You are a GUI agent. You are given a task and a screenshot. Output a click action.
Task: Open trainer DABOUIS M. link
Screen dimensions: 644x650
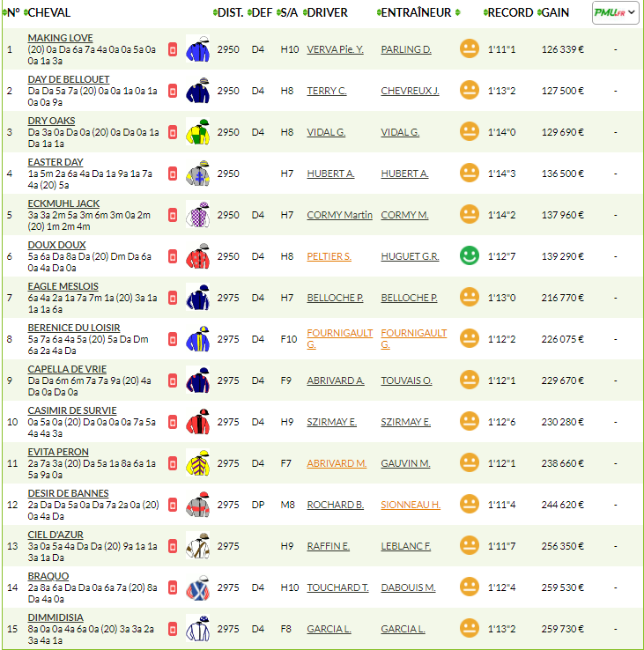tap(408, 587)
